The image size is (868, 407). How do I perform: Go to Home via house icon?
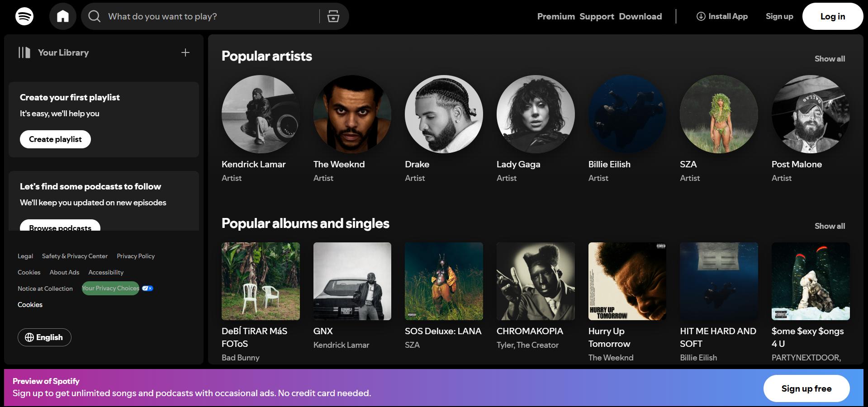(63, 17)
